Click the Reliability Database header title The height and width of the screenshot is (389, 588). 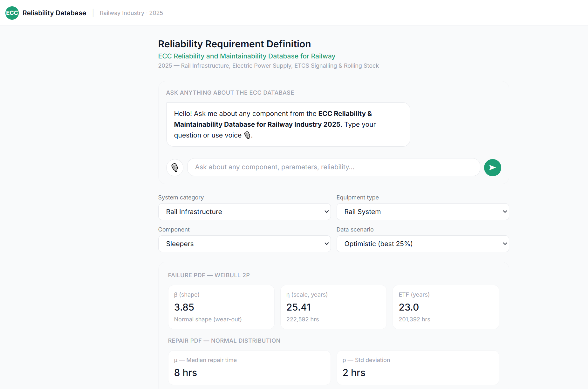(54, 13)
